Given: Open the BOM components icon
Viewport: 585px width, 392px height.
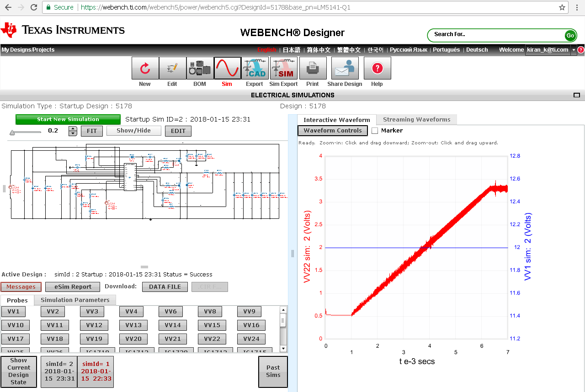Looking at the screenshot, I should click(x=200, y=69).
